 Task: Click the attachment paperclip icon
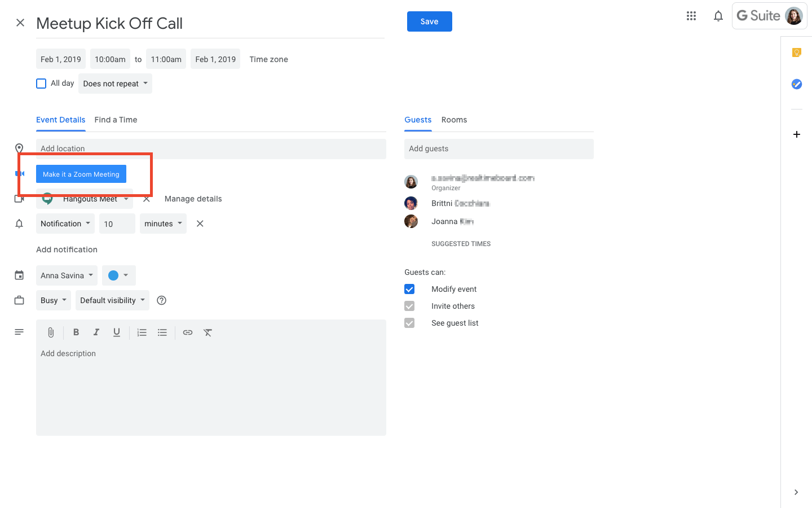(x=51, y=332)
